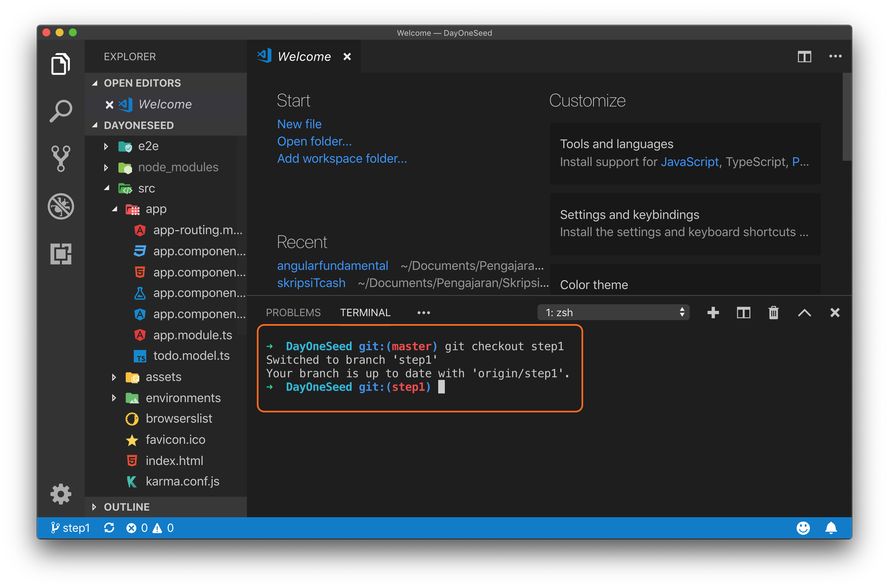Open the Search view in activity bar
Viewport: 889px width, 588px height.
pyautogui.click(x=61, y=111)
